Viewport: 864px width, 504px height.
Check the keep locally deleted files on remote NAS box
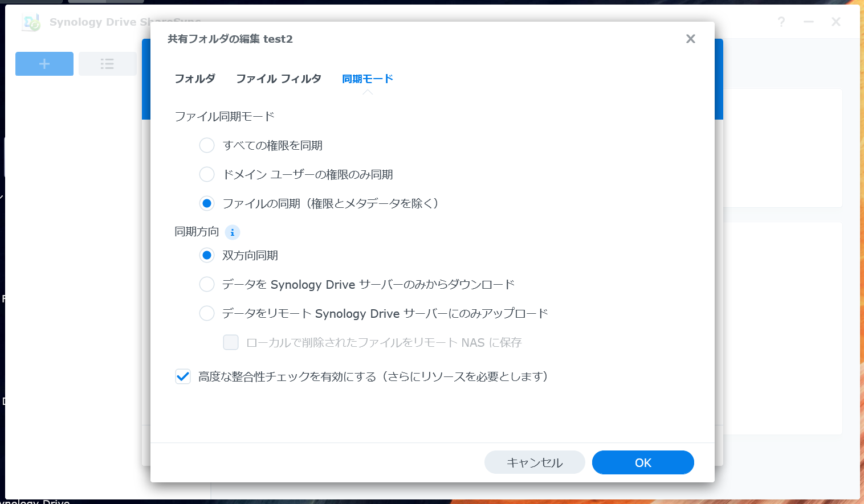coord(231,342)
